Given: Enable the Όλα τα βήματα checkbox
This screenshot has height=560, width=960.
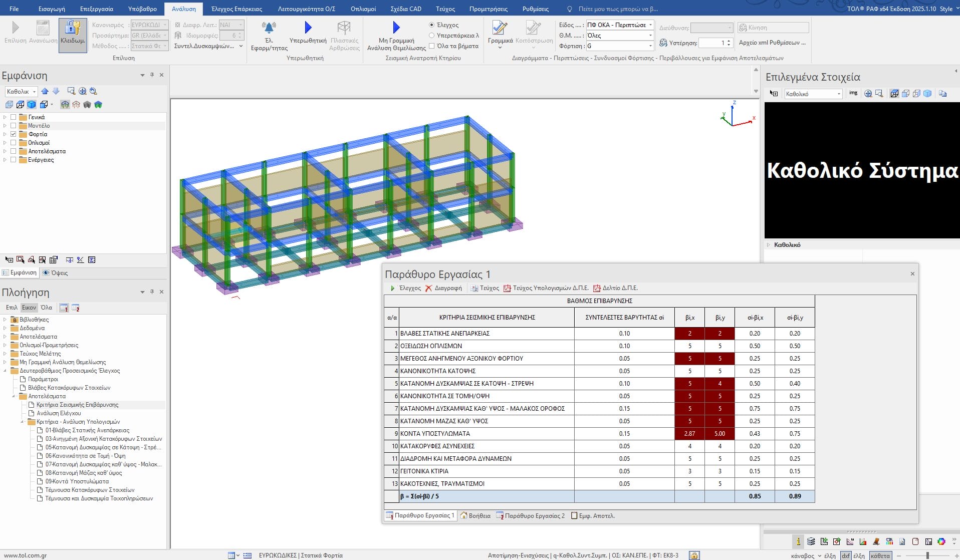Looking at the screenshot, I should tap(431, 46).
